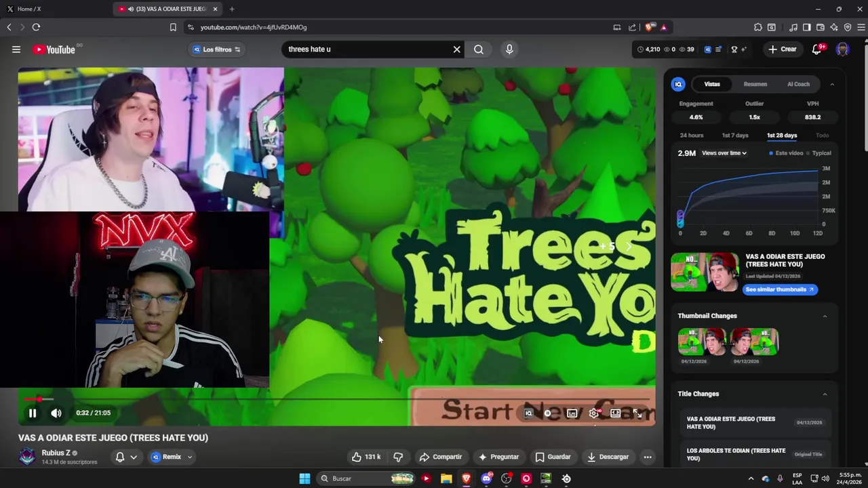
Task: Reload the page with the refresh icon
Action: (36, 27)
